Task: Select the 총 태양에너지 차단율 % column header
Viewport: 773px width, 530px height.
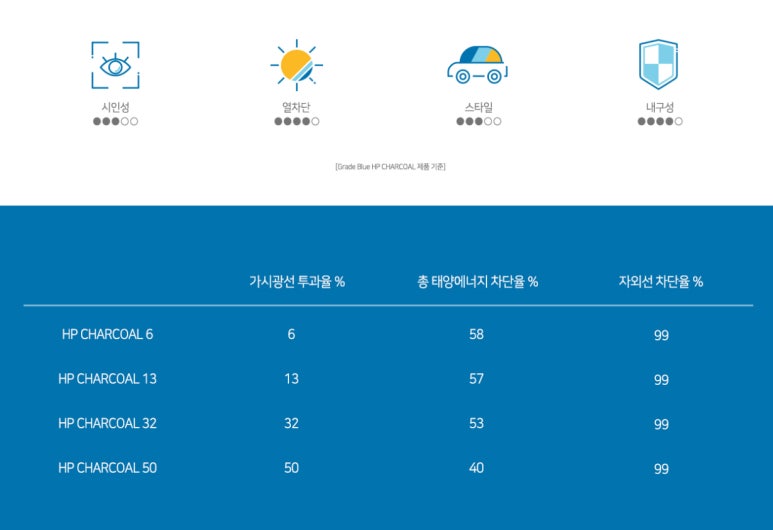Action: (477, 282)
